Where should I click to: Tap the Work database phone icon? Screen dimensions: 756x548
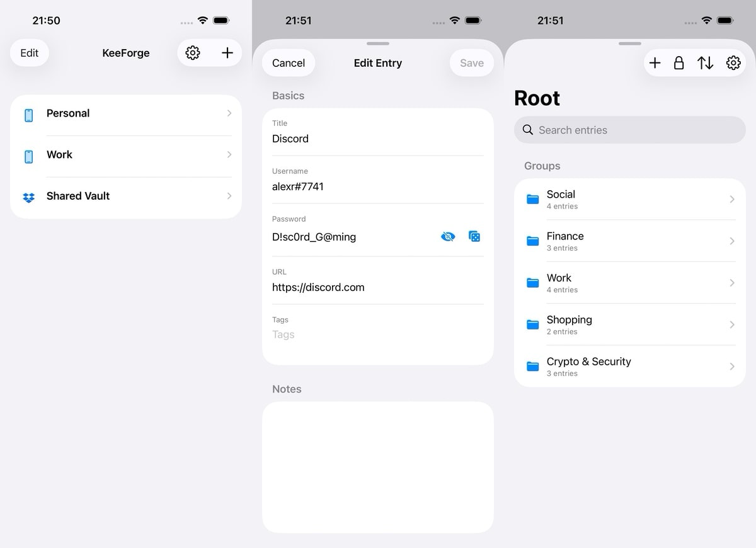28,157
